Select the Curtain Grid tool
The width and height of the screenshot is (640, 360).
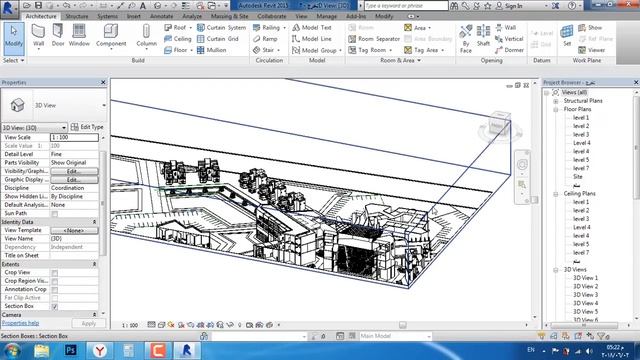tap(218, 39)
